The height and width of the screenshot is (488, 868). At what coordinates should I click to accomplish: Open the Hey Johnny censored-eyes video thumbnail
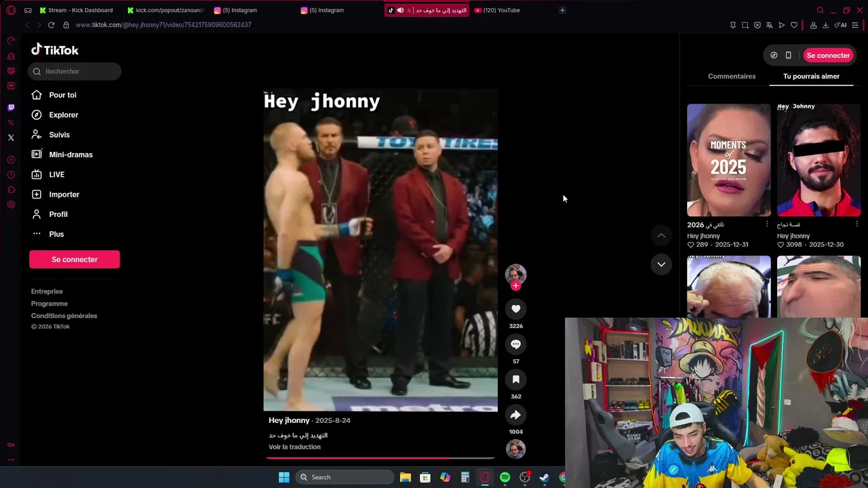(818, 160)
